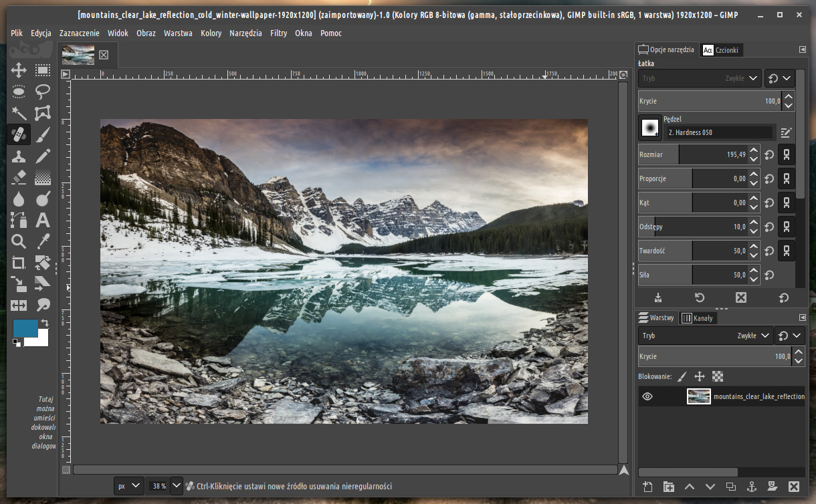Image resolution: width=816 pixels, height=504 pixels.
Task: Select the Unified Transform tool
Action: point(43,263)
